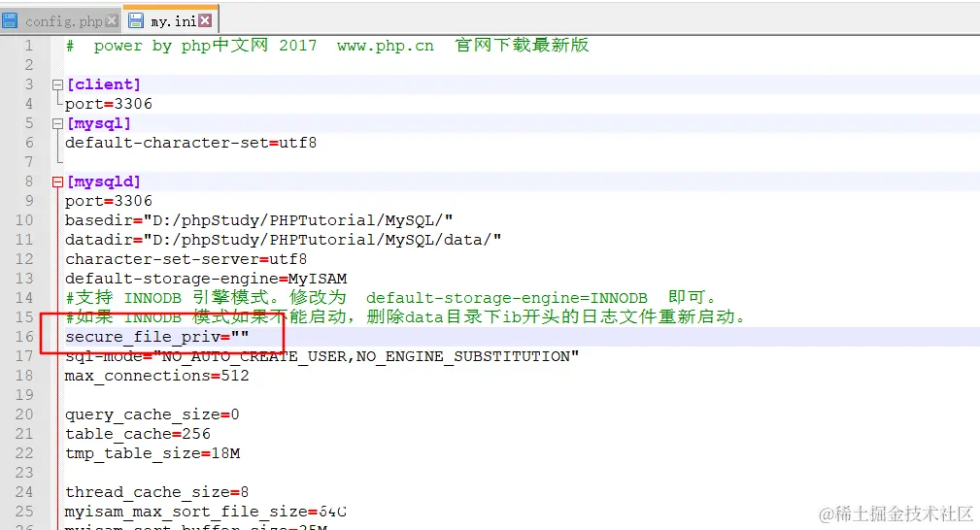The image size is (980, 530).
Task: Collapse the [mysqld] section fold marker
Action: click(57, 182)
